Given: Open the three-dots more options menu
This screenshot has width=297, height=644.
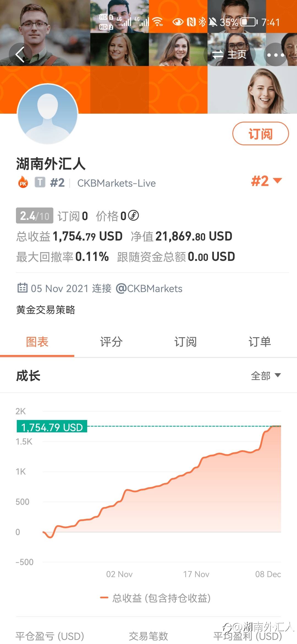Looking at the screenshot, I should pos(276,54).
